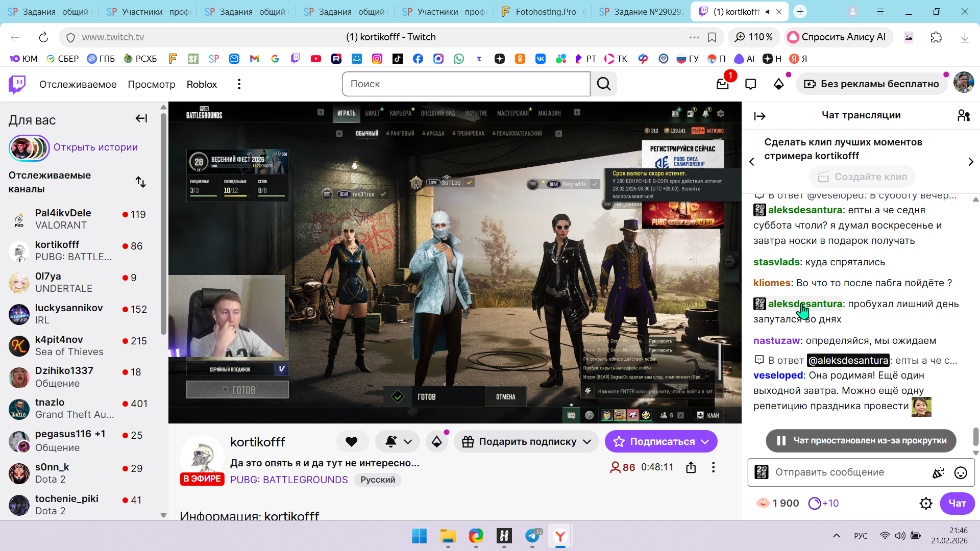
Task: Open the whispers speech bubble icon
Action: [750, 84]
